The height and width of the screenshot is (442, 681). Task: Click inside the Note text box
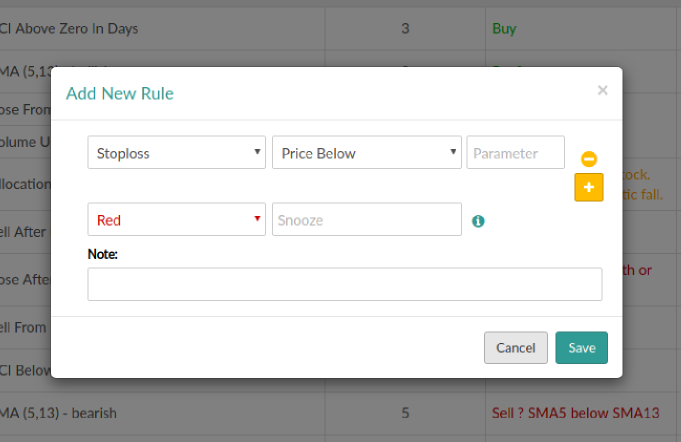[345, 284]
